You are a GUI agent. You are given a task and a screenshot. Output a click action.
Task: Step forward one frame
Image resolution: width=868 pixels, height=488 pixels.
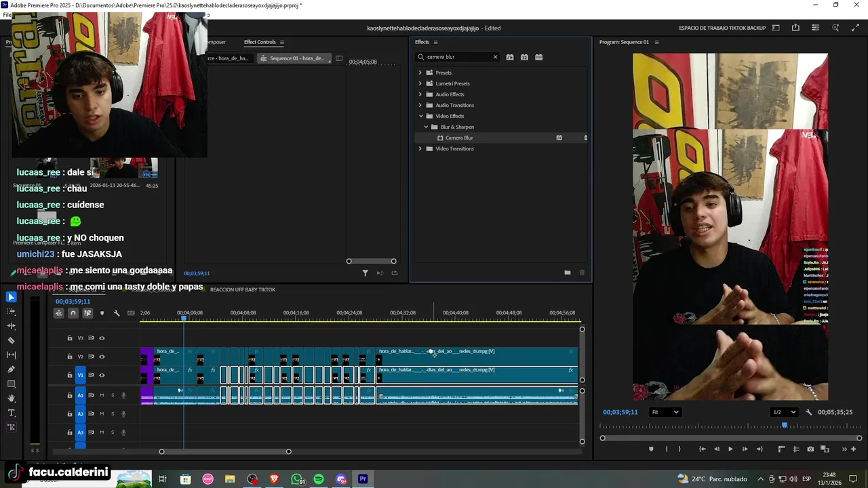coord(745,449)
